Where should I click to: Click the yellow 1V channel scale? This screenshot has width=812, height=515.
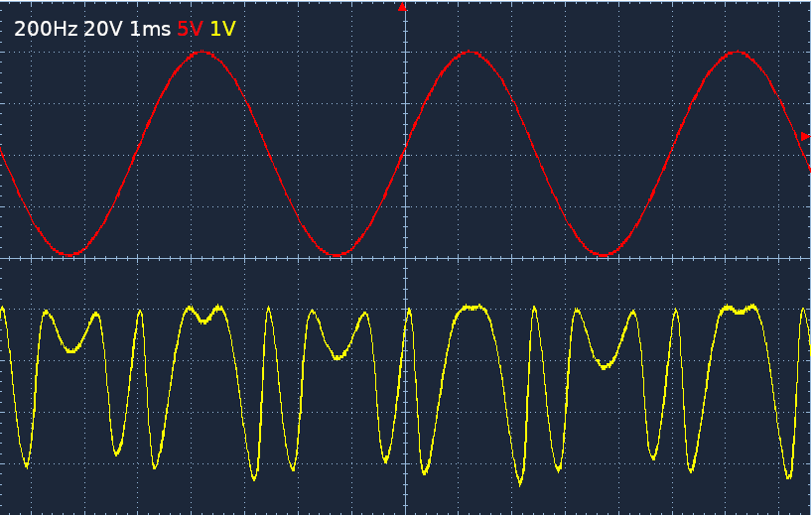tap(222, 29)
